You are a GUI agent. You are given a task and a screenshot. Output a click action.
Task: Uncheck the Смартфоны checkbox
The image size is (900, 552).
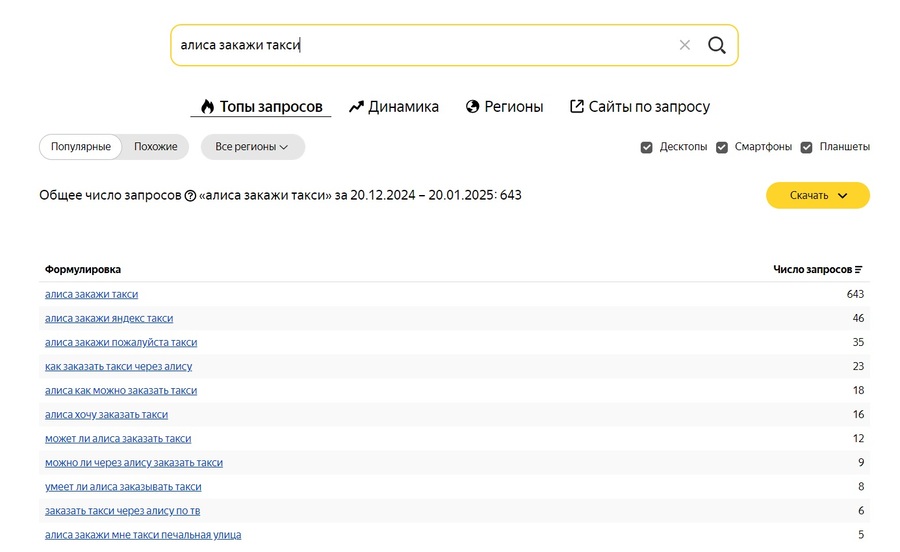(x=721, y=147)
